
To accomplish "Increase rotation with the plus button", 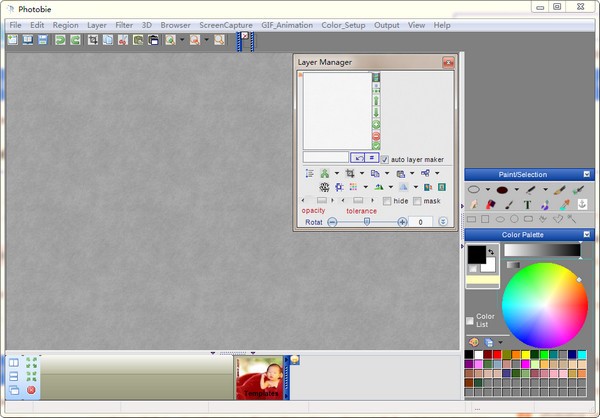I will pyautogui.click(x=402, y=222).
